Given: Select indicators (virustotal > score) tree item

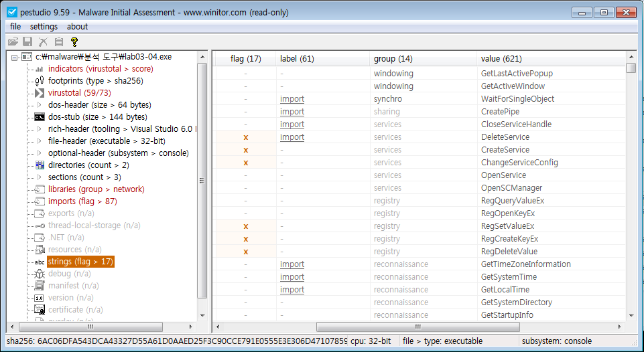Looking at the screenshot, I should click(101, 69).
